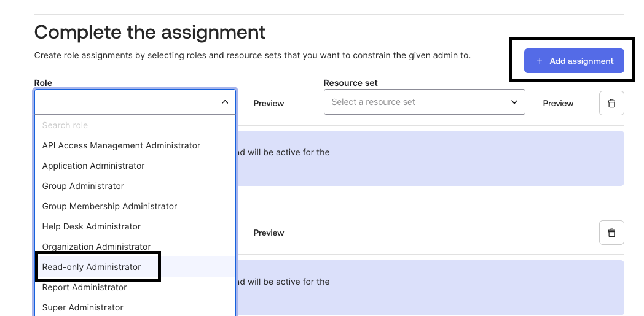Screen dimensions: 644x316
Task: Expand the Resource set dropdown chevron
Action: point(514,102)
